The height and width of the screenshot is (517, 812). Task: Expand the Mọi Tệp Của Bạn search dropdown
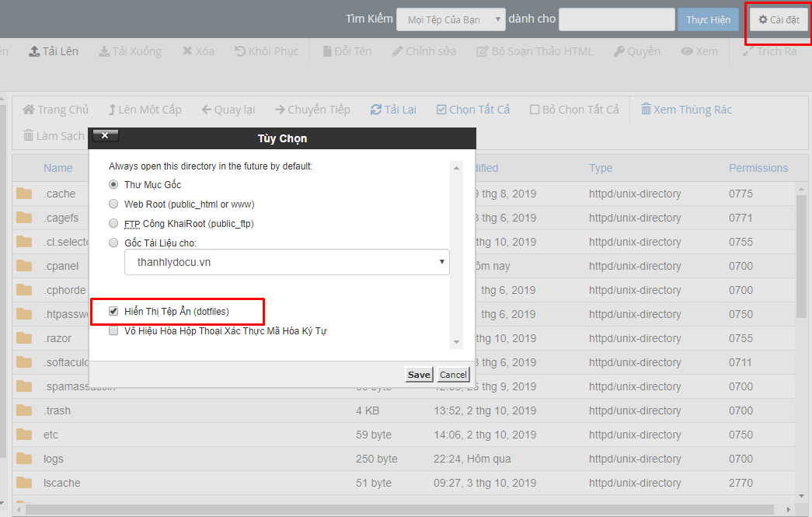tap(451, 19)
